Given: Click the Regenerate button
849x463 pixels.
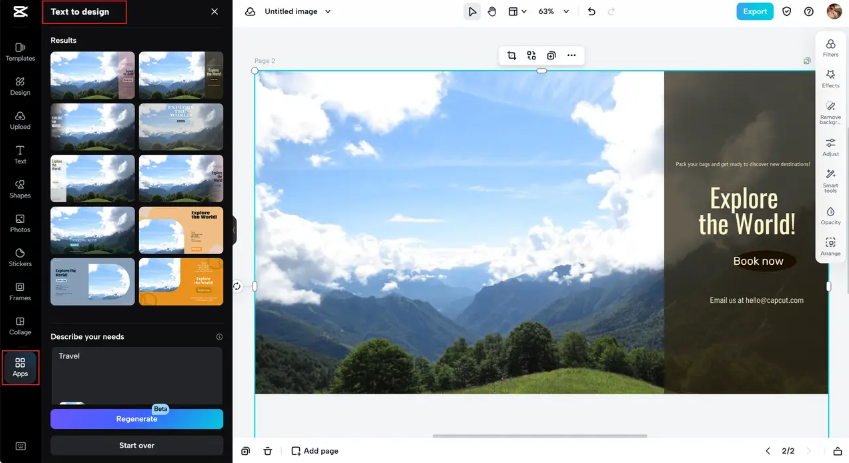Looking at the screenshot, I should click(x=137, y=419).
